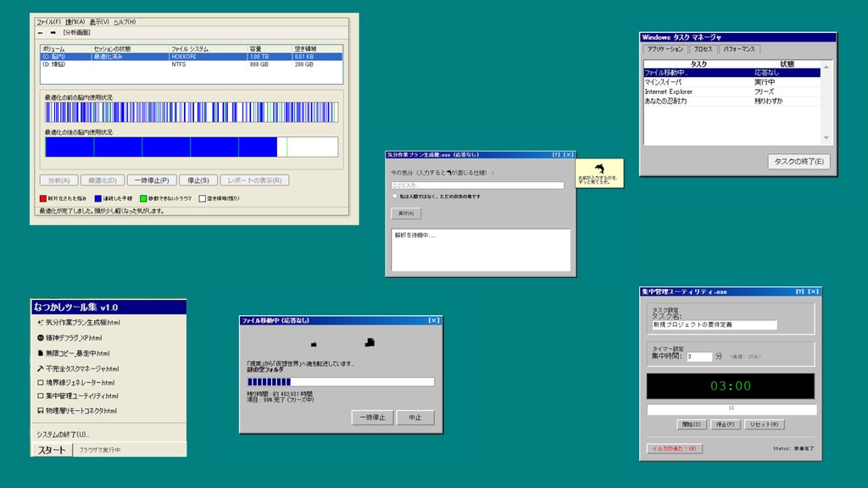Click 最適化(D) button in defrag window
The width and height of the screenshot is (868, 488).
pyautogui.click(x=103, y=180)
